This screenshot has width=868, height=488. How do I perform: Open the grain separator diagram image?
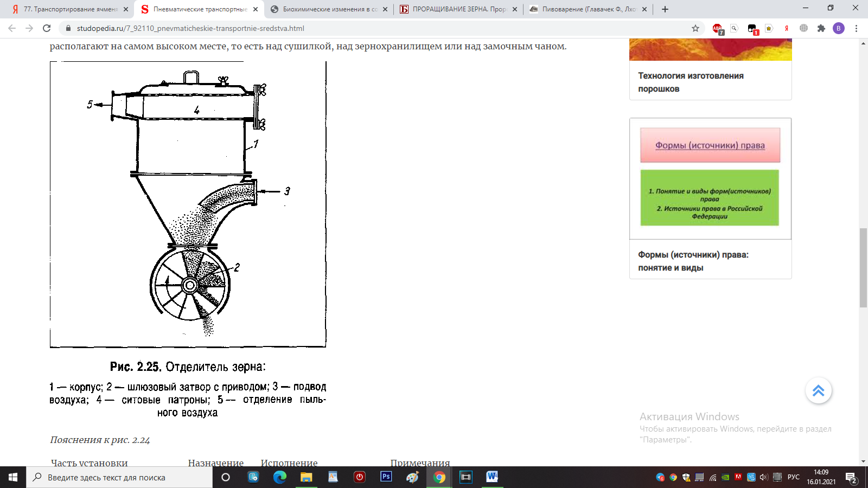(188, 204)
